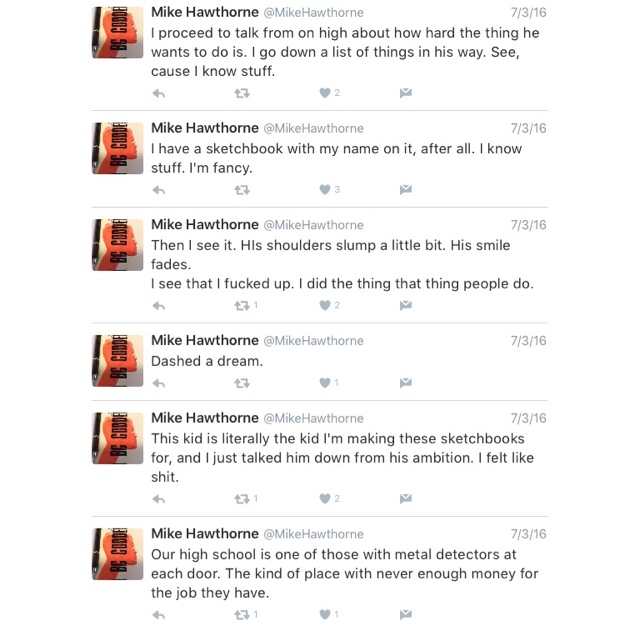Reply to the 'cause I know stuff' tweet
640x631 pixels.
[159, 94]
